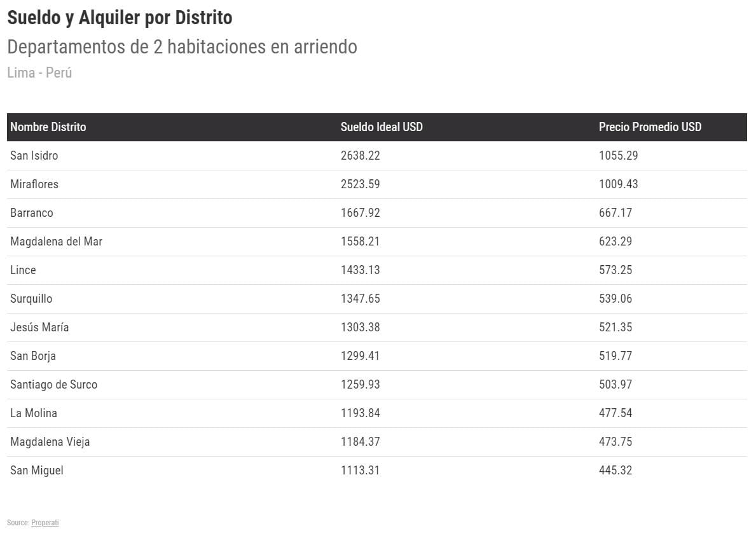Click the Precio Promedio USD header

coord(650,127)
